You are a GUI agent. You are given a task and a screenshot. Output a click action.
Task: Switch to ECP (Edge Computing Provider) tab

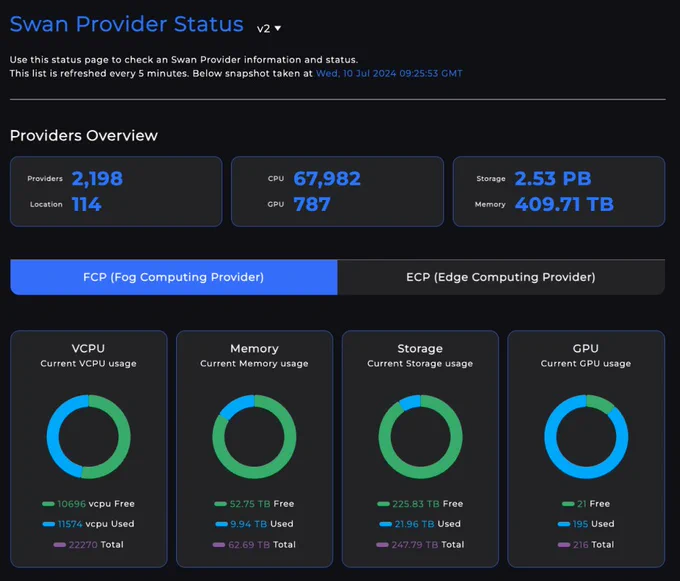501,277
